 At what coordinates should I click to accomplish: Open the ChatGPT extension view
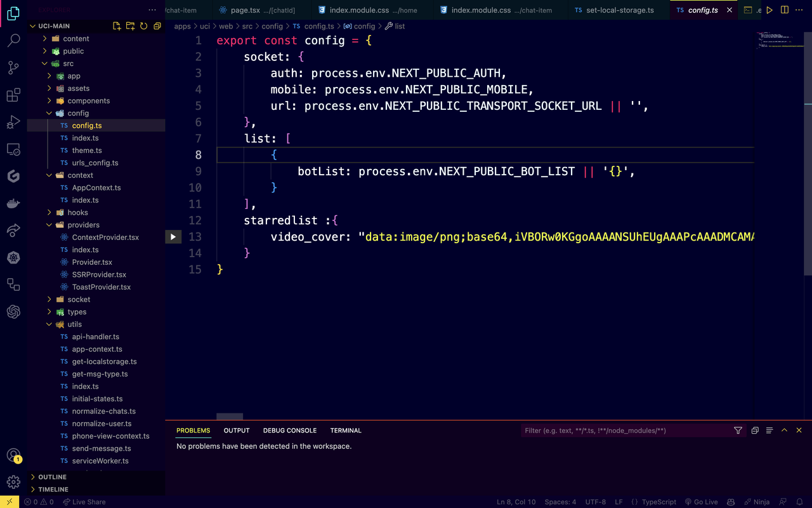(13, 311)
